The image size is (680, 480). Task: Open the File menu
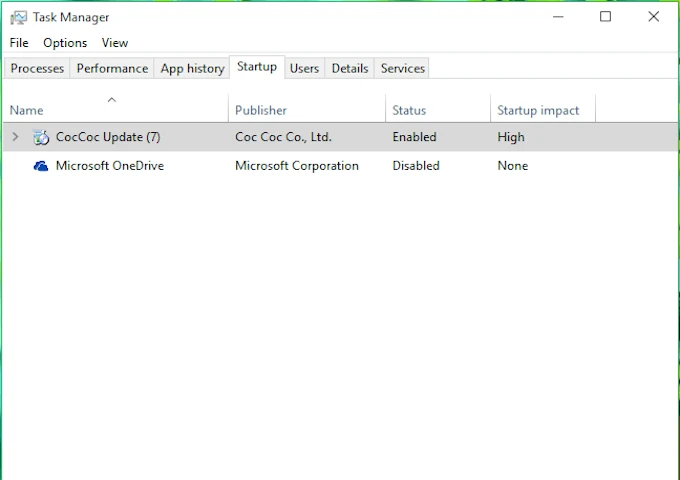point(19,43)
